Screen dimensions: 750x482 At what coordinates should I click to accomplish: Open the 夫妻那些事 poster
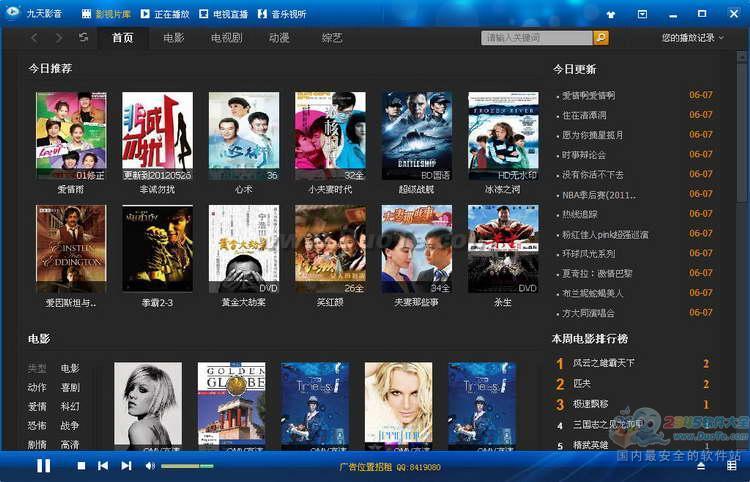(x=417, y=249)
